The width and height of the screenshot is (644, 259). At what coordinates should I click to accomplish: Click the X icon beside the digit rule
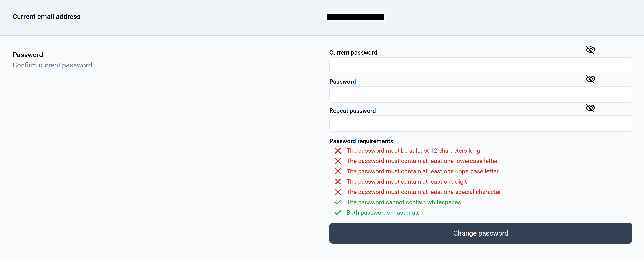tap(338, 182)
